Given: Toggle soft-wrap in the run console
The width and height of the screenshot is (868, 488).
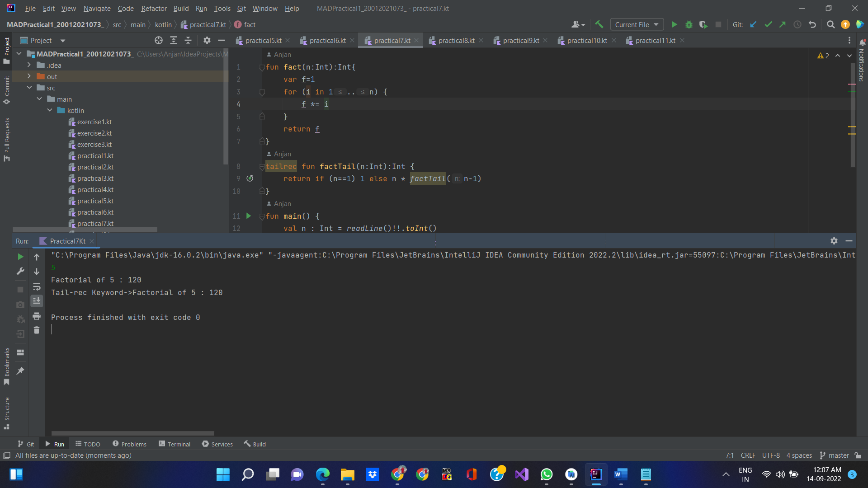Looking at the screenshot, I should coord(37,287).
